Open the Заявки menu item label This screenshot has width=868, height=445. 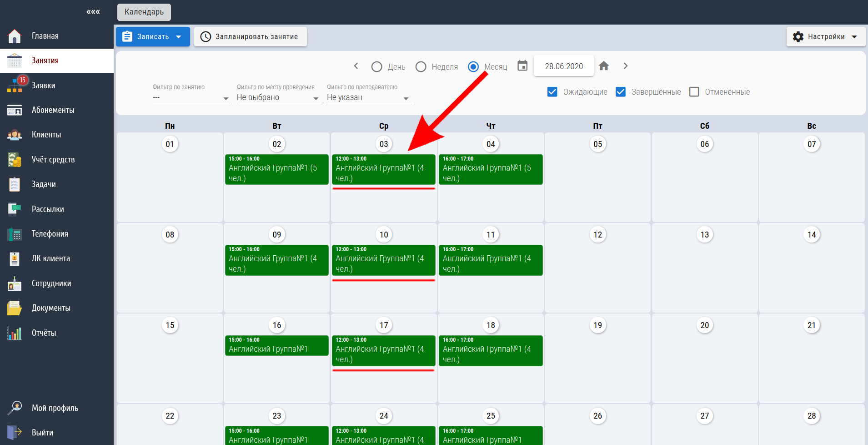click(x=44, y=86)
